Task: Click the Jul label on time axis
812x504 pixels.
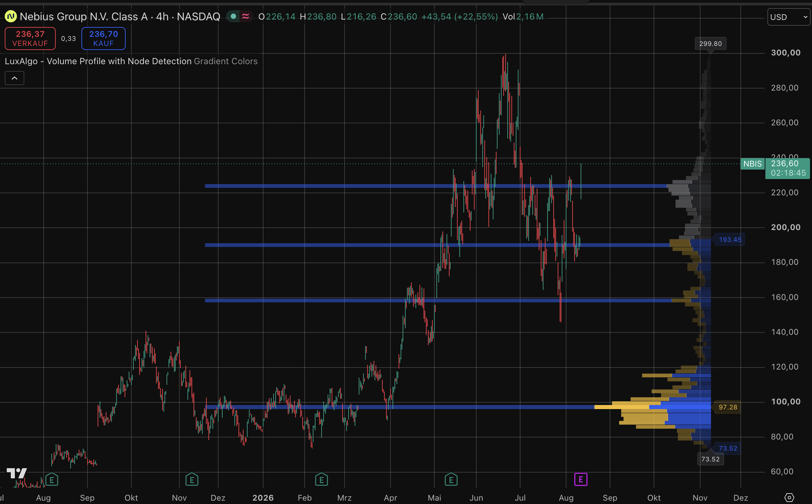Action: click(x=520, y=498)
